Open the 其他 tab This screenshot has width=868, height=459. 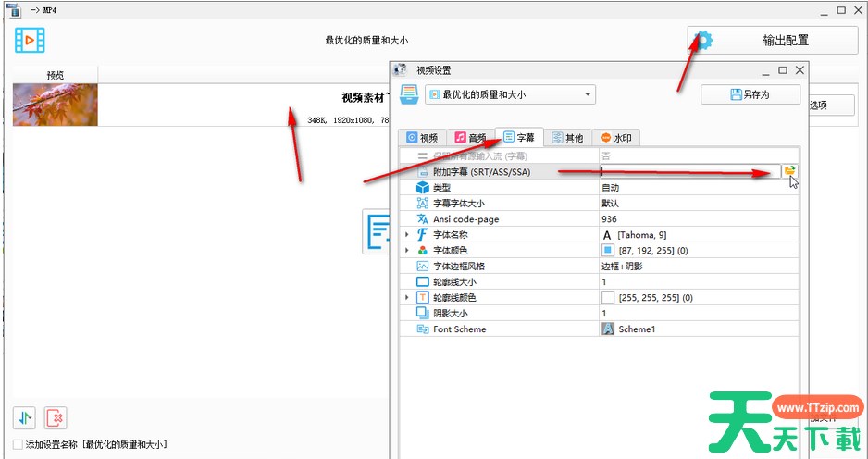coord(568,137)
